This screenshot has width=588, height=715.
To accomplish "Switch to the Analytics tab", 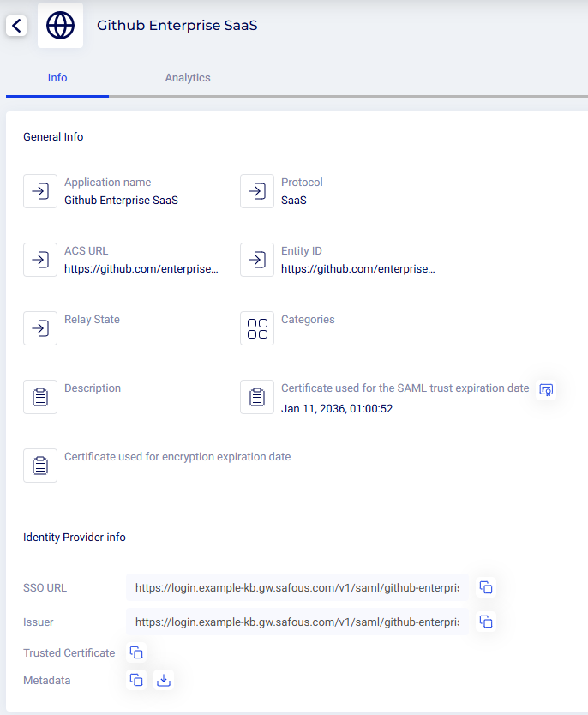I will click(188, 77).
